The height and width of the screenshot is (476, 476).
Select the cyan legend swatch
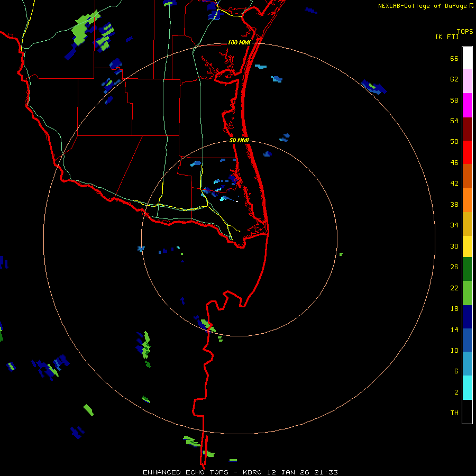467,388
